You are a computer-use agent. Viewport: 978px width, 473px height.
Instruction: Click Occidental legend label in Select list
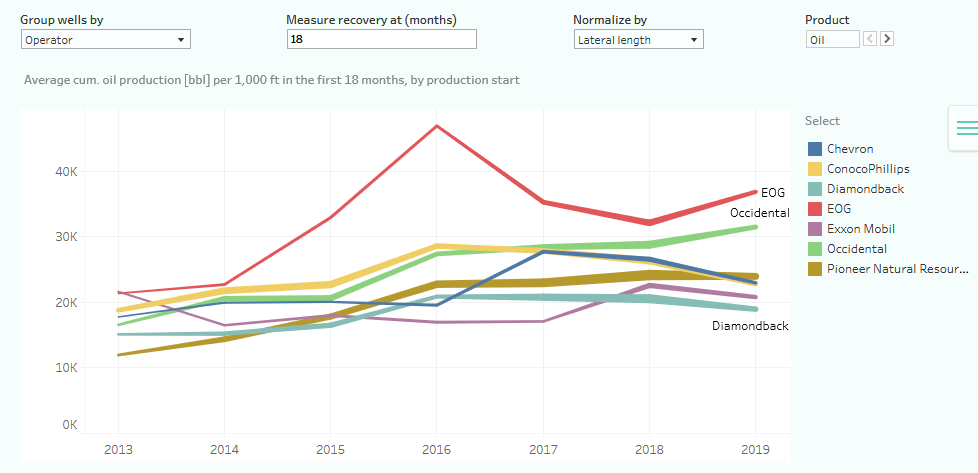pyautogui.click(x=857, y=248)
